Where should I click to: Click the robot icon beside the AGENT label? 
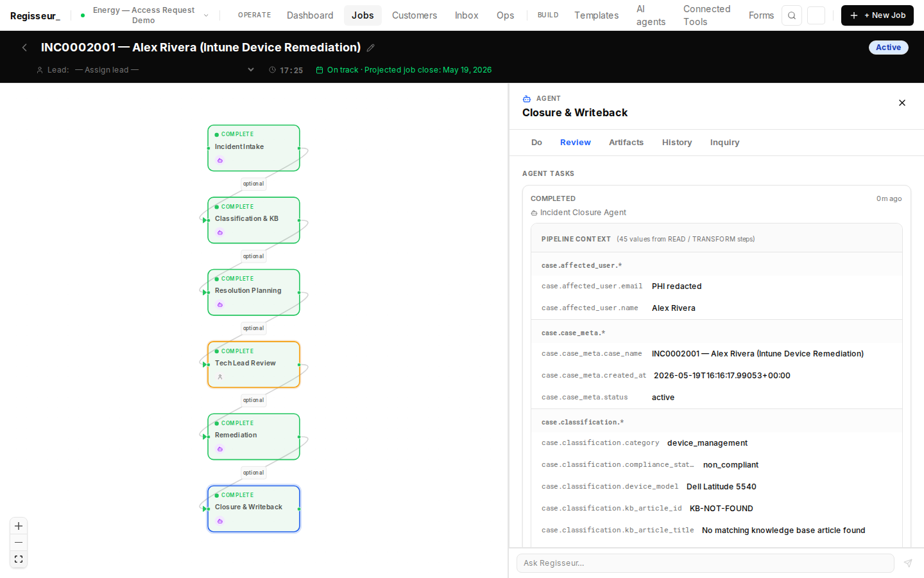click(x=527, y=99)
